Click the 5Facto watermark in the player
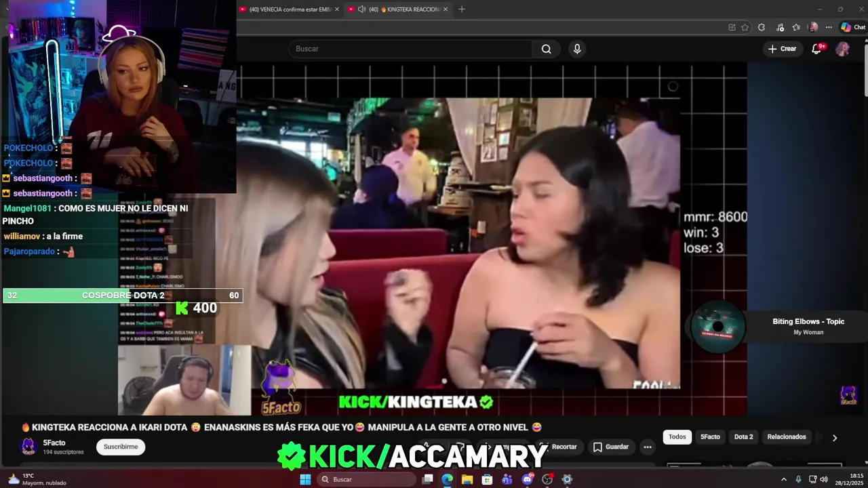868x488 pixels. [848, 396]
